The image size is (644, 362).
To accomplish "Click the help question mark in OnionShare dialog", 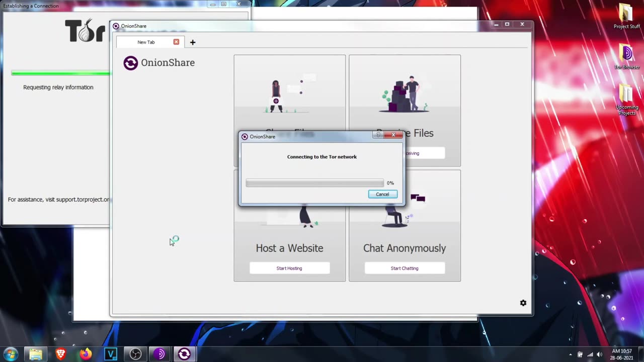I will point(379,135).
